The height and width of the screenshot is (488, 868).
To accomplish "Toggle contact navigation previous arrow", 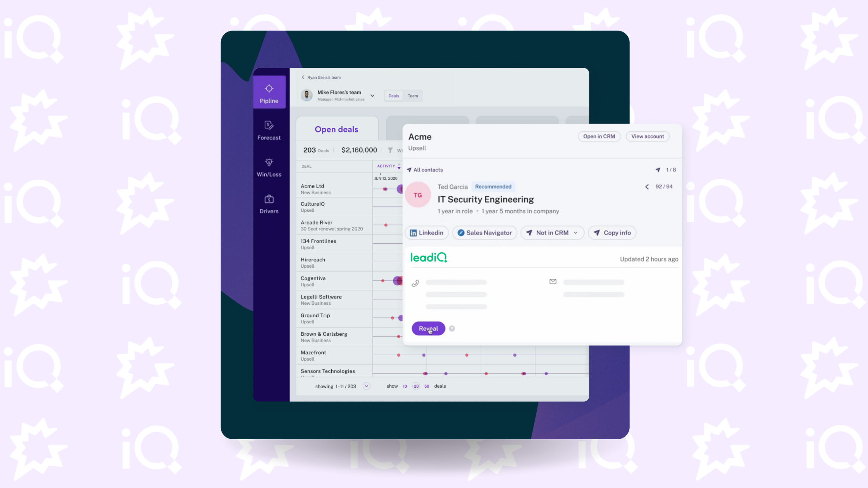I will [646, 187].
